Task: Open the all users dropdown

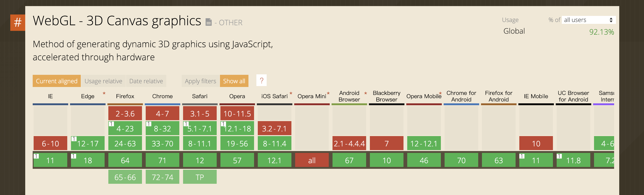Action: [588, 20]
